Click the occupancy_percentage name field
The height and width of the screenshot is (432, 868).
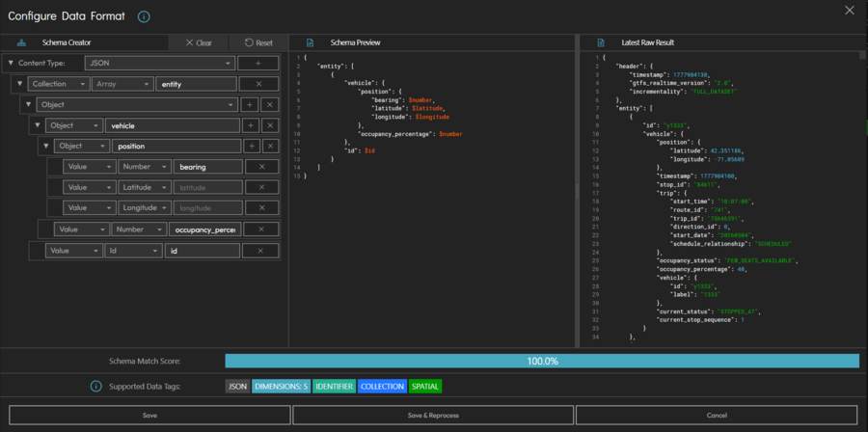point(205,229)
